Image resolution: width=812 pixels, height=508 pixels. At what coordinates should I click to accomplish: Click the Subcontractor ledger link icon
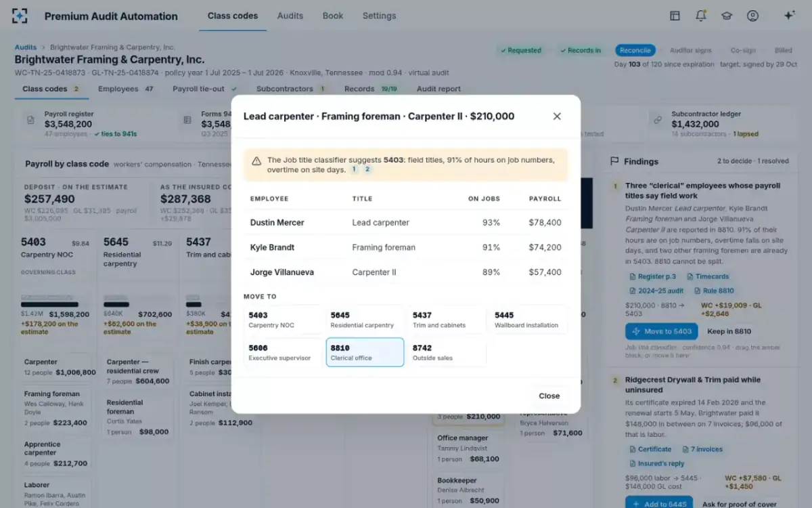[x=657, y=120]
